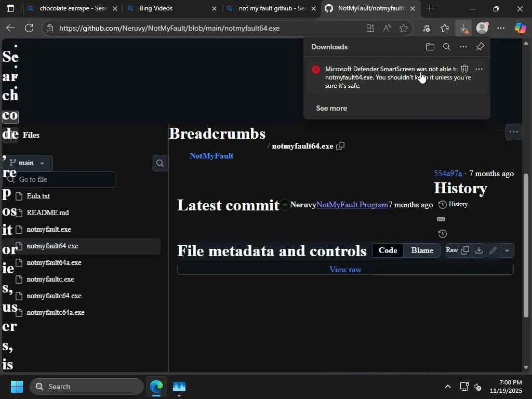This screenshot has width=532, height=399.
Task: Click See more in Downloads
Action: tap(331, 108)
